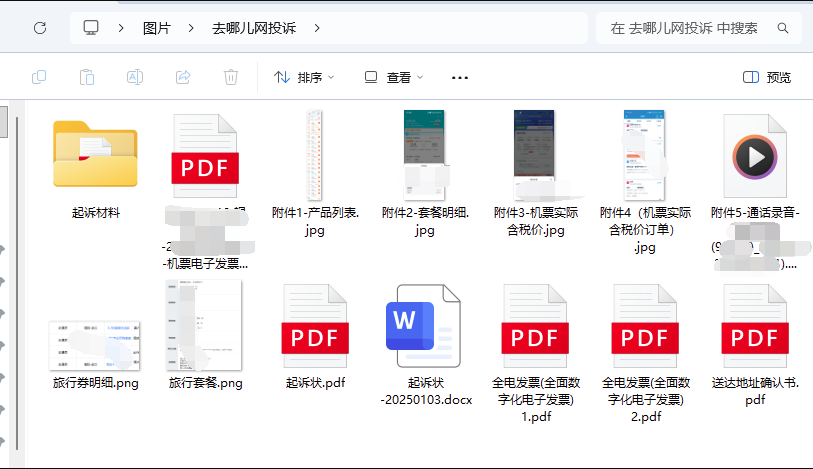The height and width of the screenshot is (469, 813).
Task: Open the 排序 sort dropdown
Action: tap(305, 77)
